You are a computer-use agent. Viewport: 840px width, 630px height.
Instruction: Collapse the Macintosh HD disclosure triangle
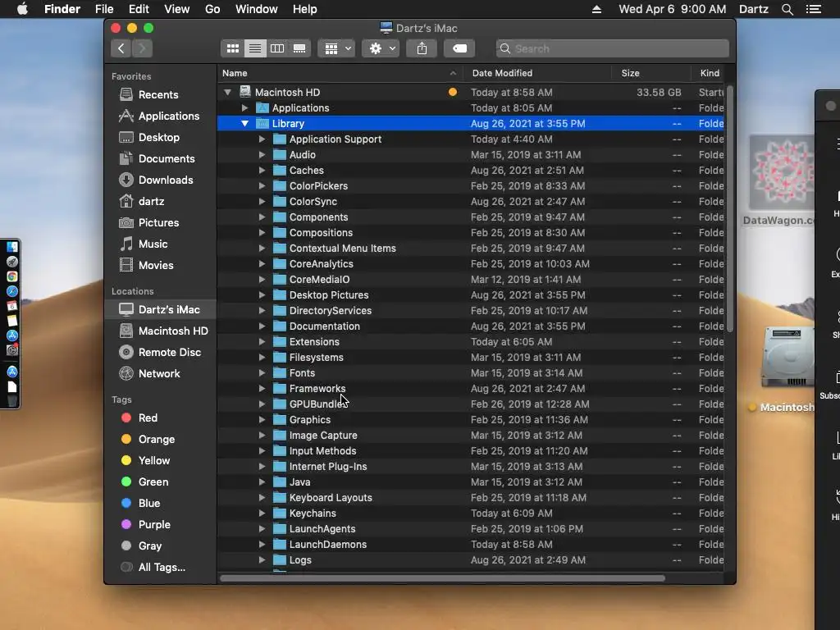coord(228,92)
